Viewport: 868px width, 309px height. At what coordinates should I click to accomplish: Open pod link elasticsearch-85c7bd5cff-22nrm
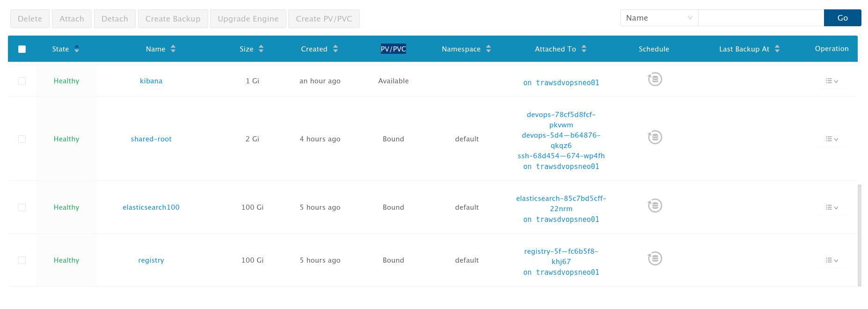[x=561, y=204]
